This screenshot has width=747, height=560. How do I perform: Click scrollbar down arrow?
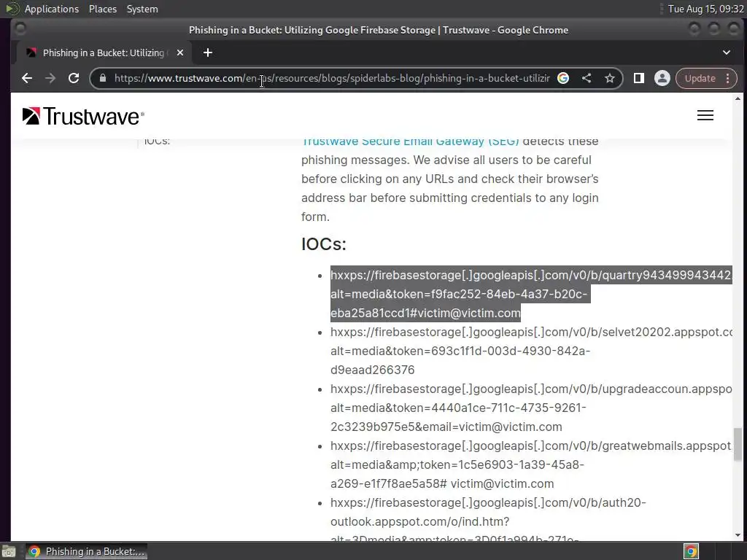pyautogui.click(x=738, y=535)
